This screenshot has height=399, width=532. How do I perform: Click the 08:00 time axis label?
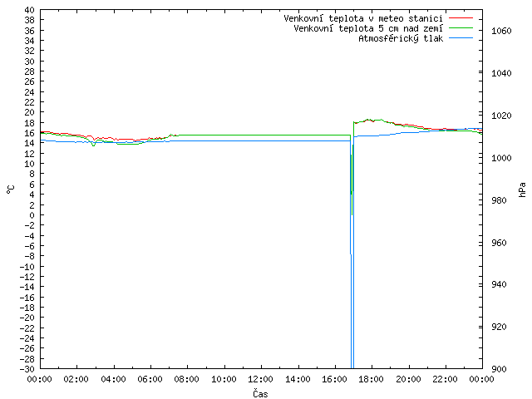pos(187,379)
